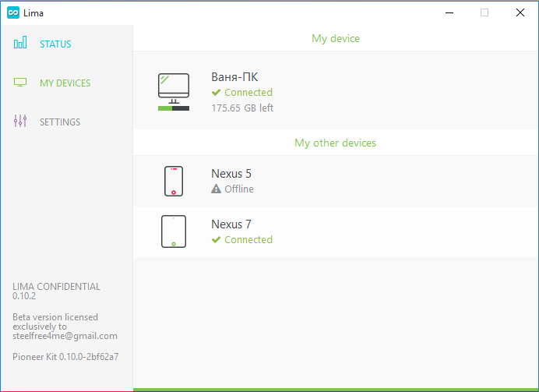
Task: Click the storage usage bar under computer icon
Action: pyautogui.click(x=174, y=108)
